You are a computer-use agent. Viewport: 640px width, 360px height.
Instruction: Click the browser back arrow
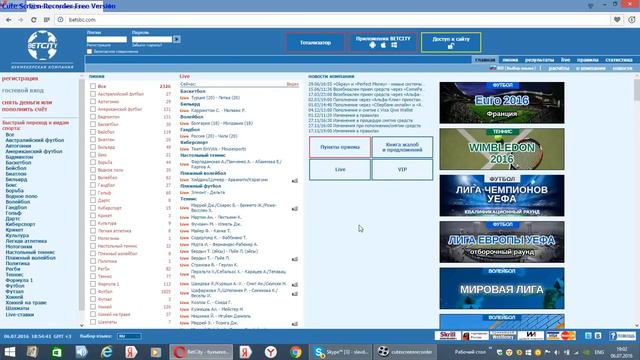point(9,20)
